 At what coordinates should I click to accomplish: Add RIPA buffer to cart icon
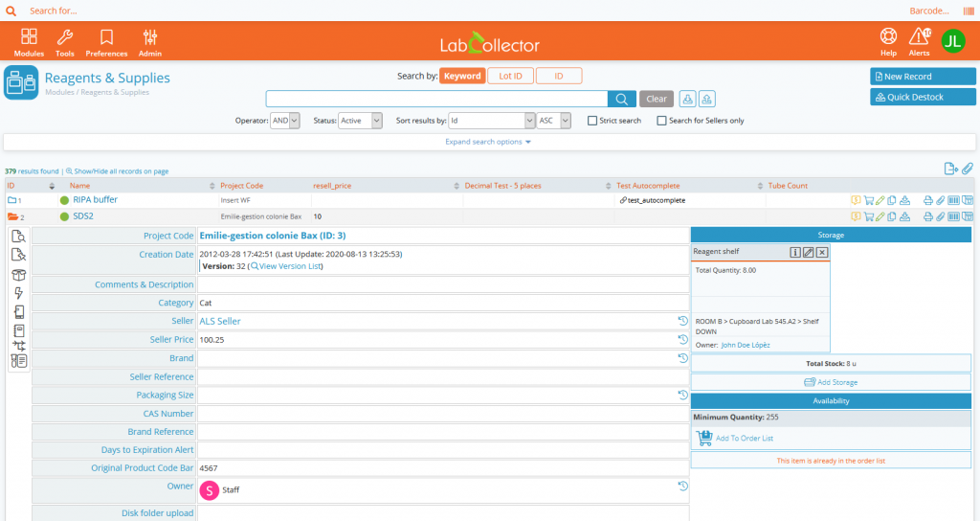point(868,200)
